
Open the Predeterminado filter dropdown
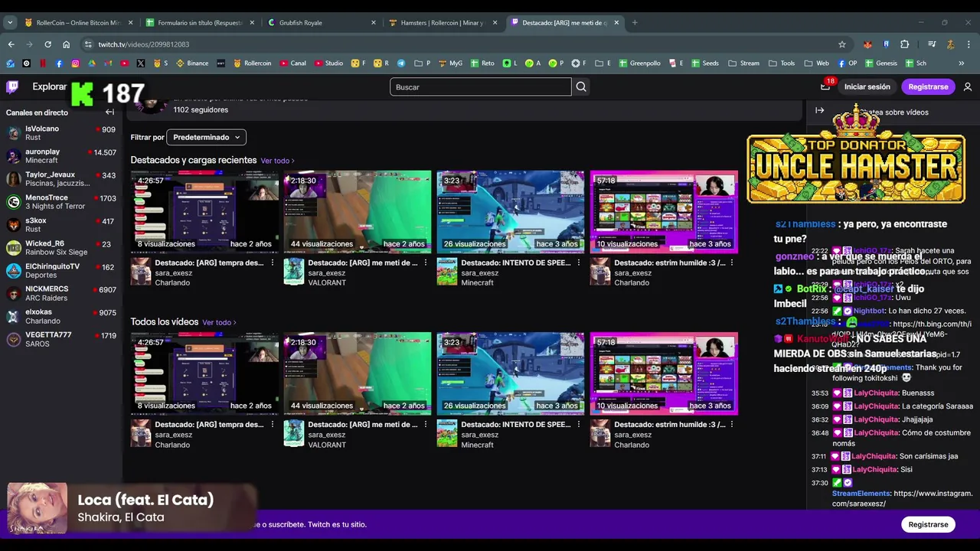point(206,137)
